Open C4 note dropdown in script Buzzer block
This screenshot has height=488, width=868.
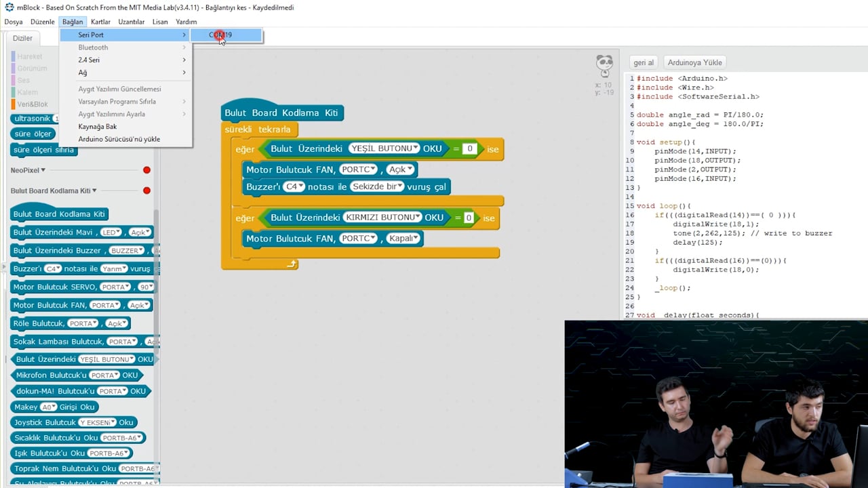pyautogui.click(x=294, y=186)
